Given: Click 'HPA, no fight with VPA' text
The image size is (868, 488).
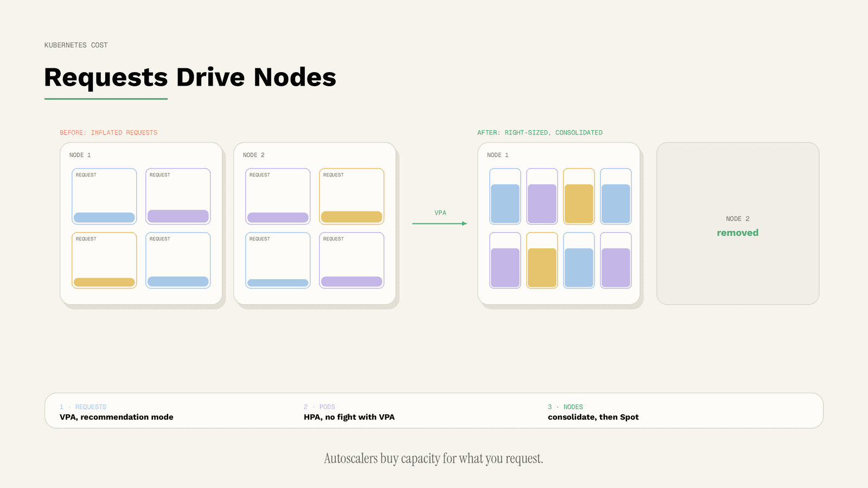Looking at the screenshot, I should click(x=349, y=417).
